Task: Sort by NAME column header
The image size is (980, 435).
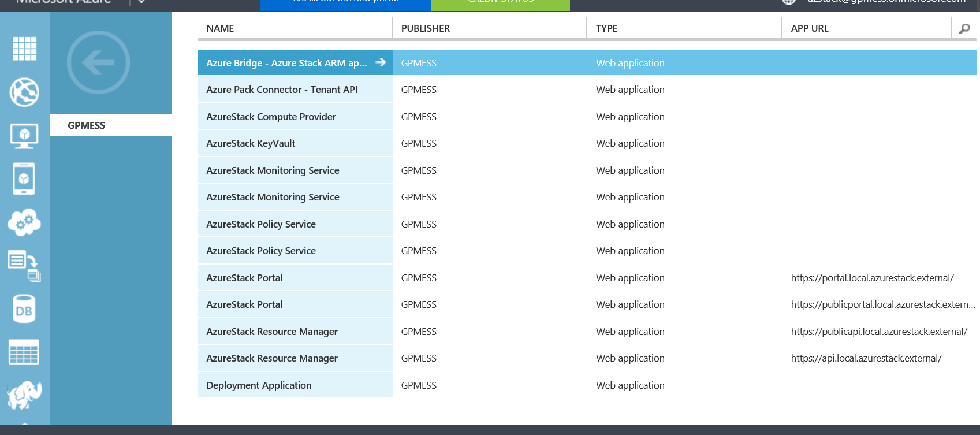Action: [220, 28]
